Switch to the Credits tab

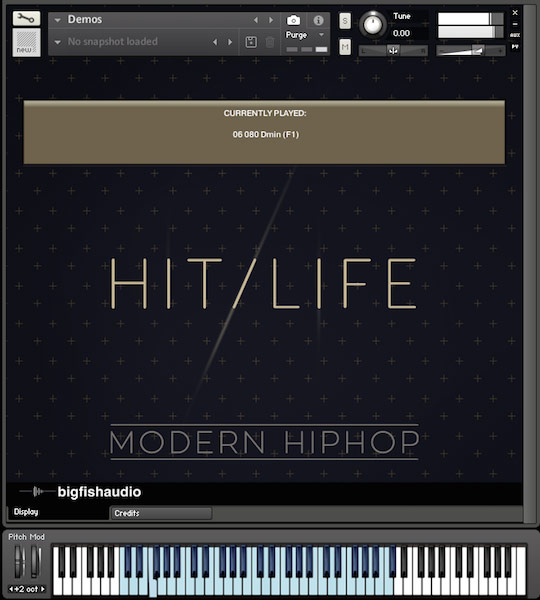coord(161,513)
